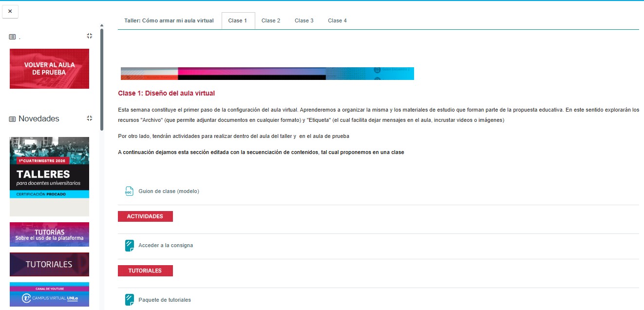Collapse the top sidebar block
The height and width of the screenshot is (310, 644).
(x=89, y=36)
